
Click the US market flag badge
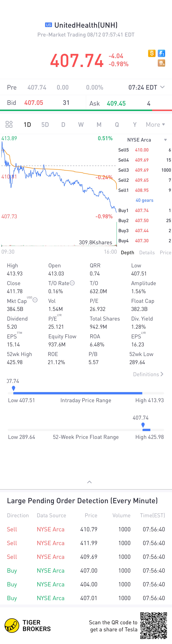(x=48, y=25)
